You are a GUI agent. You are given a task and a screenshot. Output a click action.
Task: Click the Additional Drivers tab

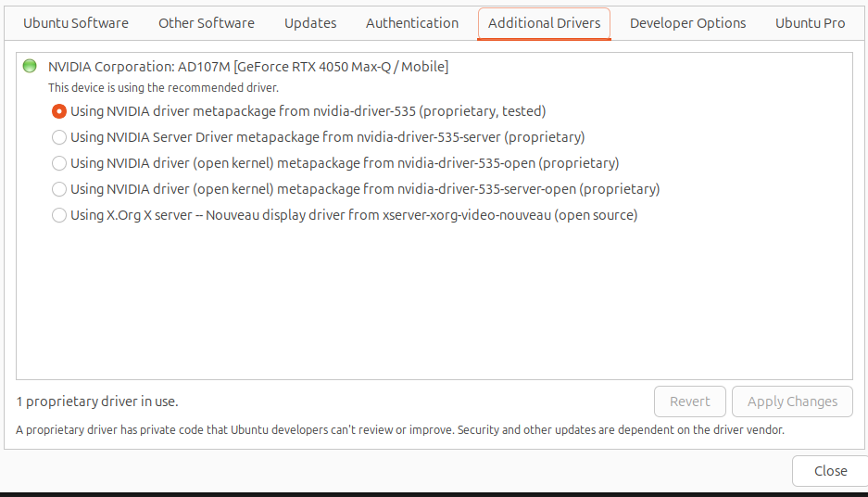click(544, 23)
